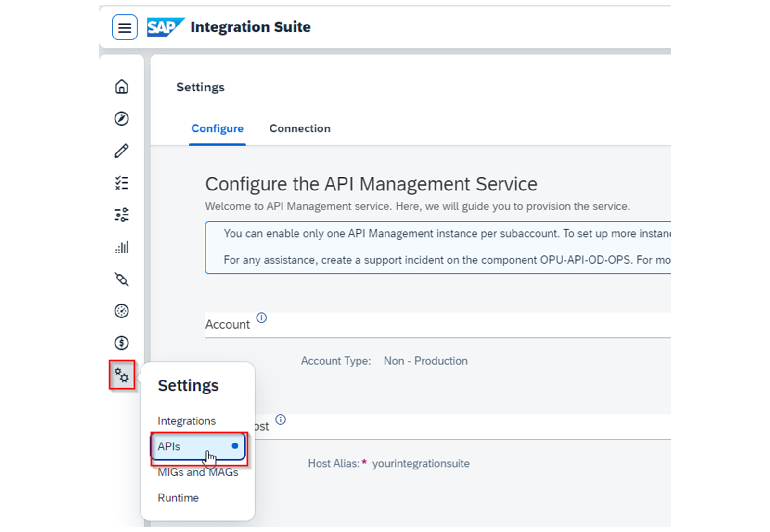Open the Design pencil icon
The image size is (770, 532).
point(122,151)
